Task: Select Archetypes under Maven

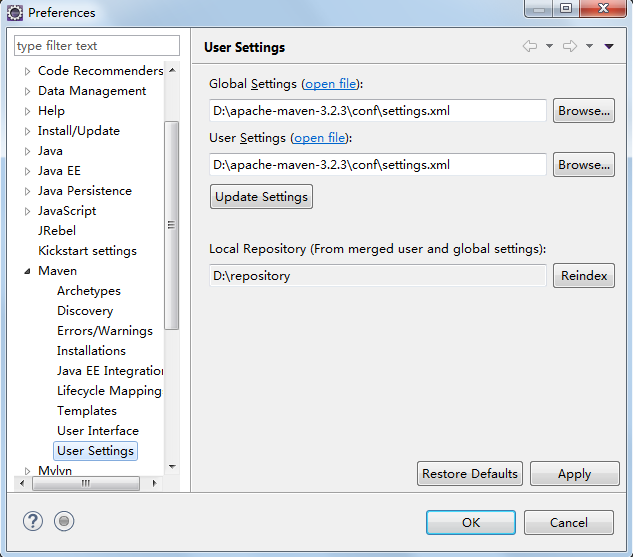Action: 88,291
